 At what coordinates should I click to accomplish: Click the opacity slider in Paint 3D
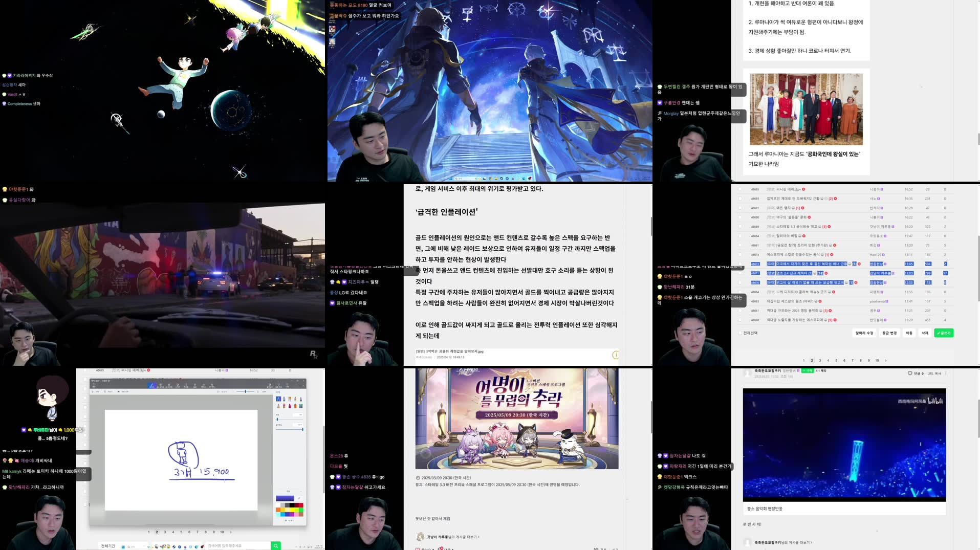coord(289,429)
